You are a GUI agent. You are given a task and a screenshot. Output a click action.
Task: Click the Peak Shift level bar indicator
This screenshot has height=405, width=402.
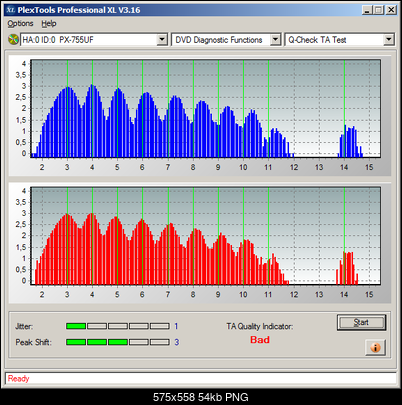[x=118, y=342]
